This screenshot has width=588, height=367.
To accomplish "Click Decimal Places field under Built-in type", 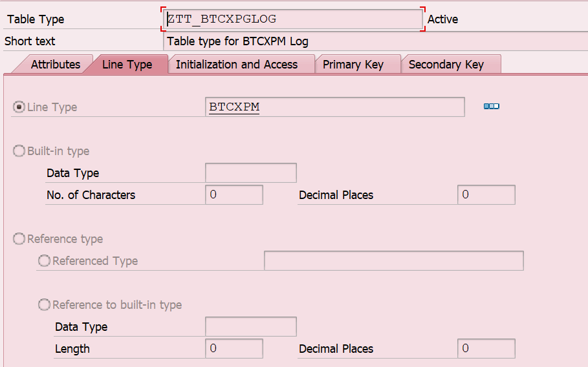I will [x=486, y=194].
